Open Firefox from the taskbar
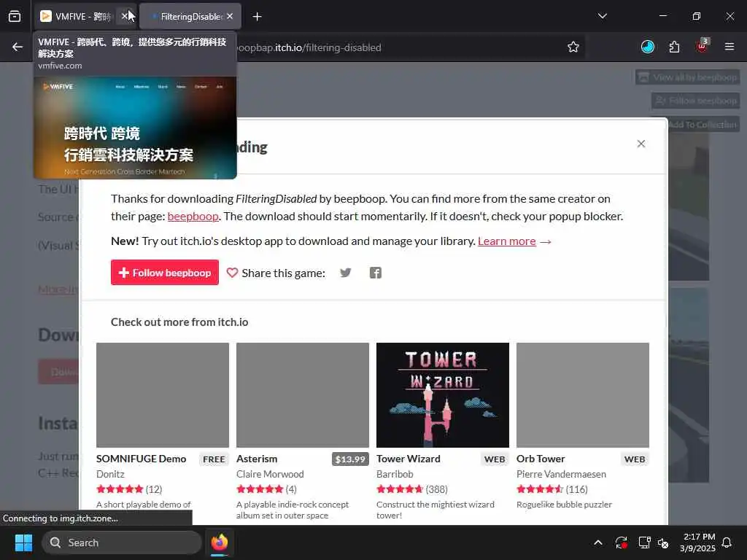Screen dimensions: 747x560 pyautogui.click(x=220, y=542)
